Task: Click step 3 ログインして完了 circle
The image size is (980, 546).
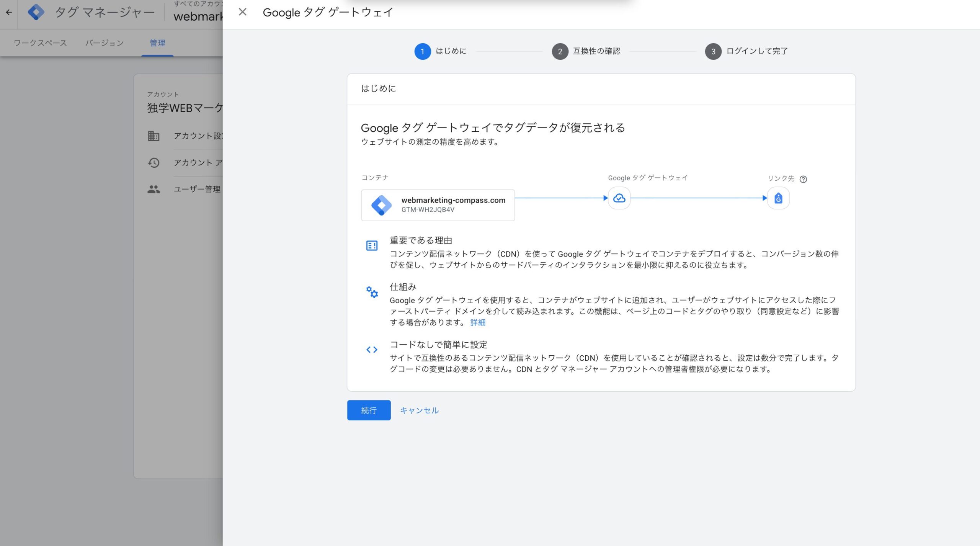Action: click(713, 51)
